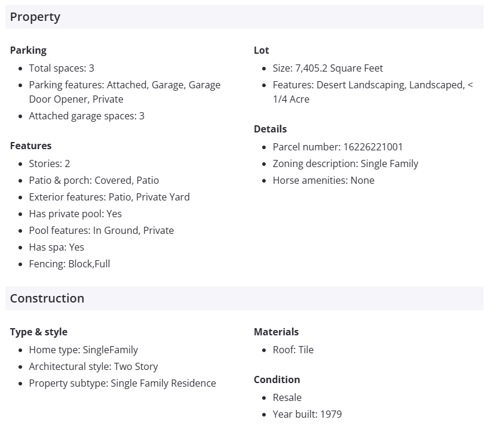Click the Attached garage spaces: 3 item
This screenshot has width=504, height=432.
click(87, 116)
